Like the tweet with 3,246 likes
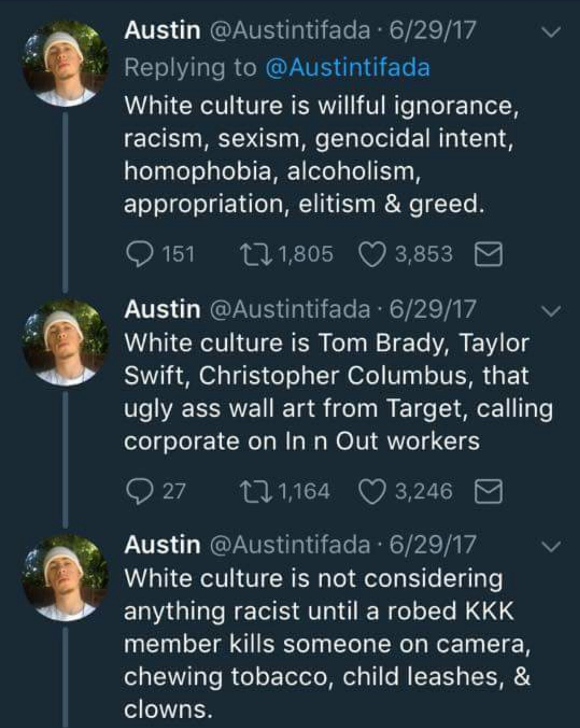Viewport: 580px width, 728px height. (372, 492)
